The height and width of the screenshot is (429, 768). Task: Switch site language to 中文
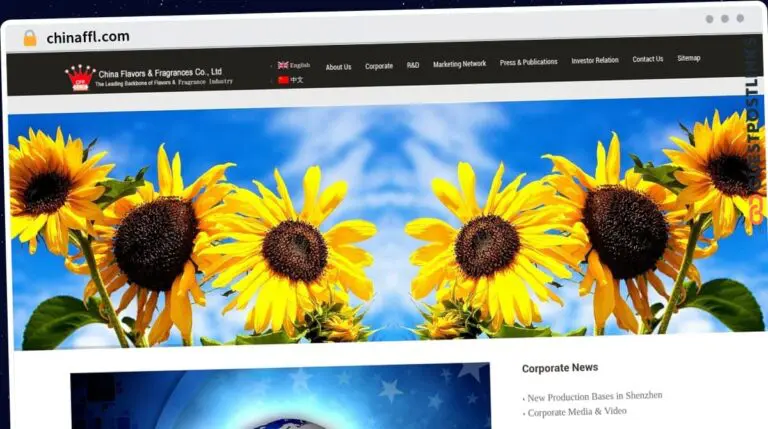pyautogui.click(x=297, y=80)
